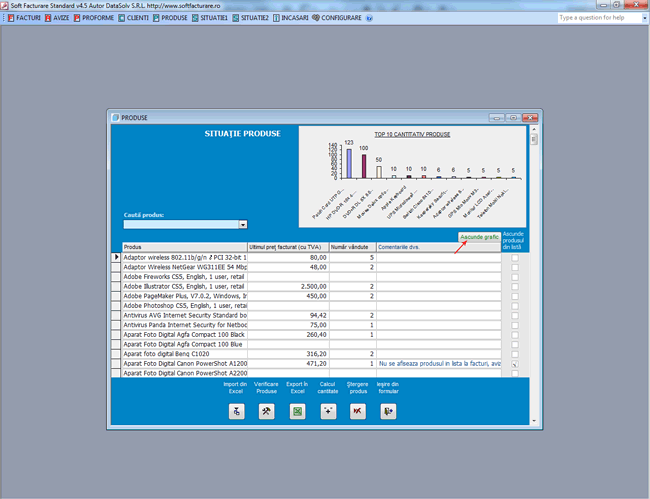Untick hide checkbox for Canon PowerShot A1200

515,364
